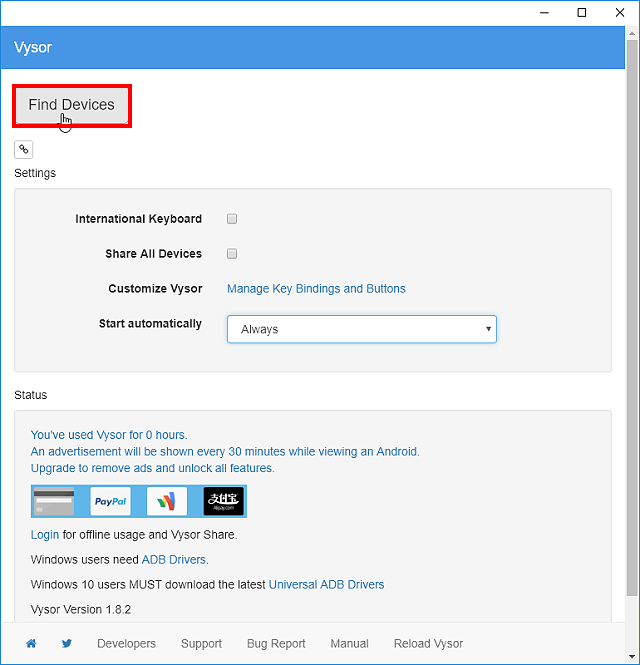Image resolution: width=640 pixels, height=665 pixels.
Task: Click the advertisement every 30 minutes link
Action: click(x=225, y=452)
